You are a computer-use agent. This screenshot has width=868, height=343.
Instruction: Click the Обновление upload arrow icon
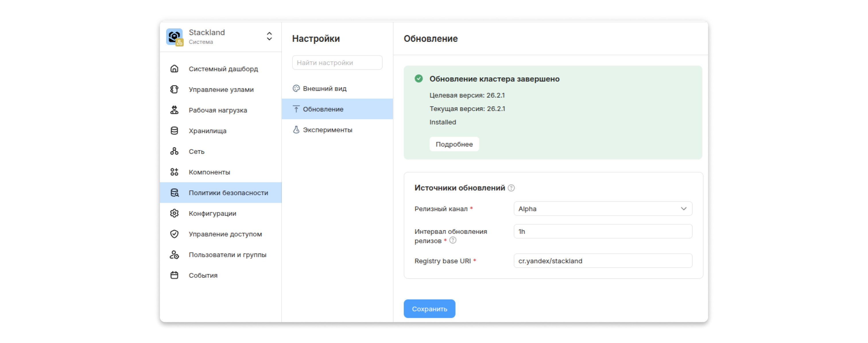[296, 109]
